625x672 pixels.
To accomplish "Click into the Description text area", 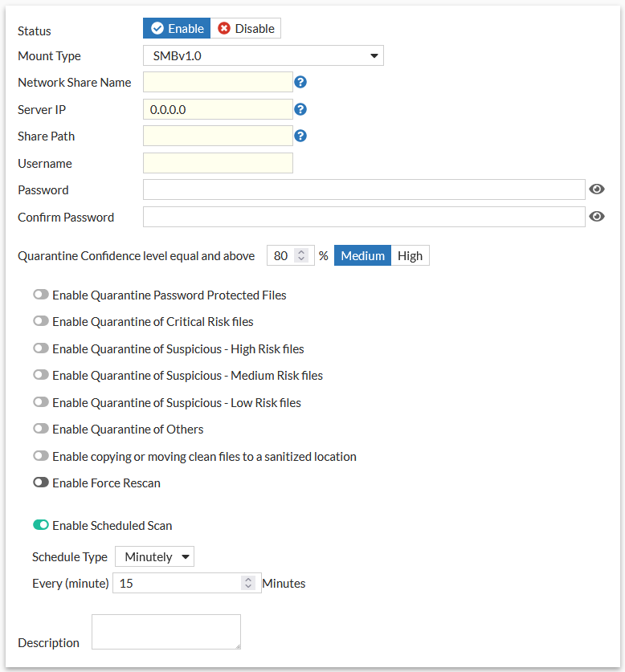I will click(x=165, y=632).
